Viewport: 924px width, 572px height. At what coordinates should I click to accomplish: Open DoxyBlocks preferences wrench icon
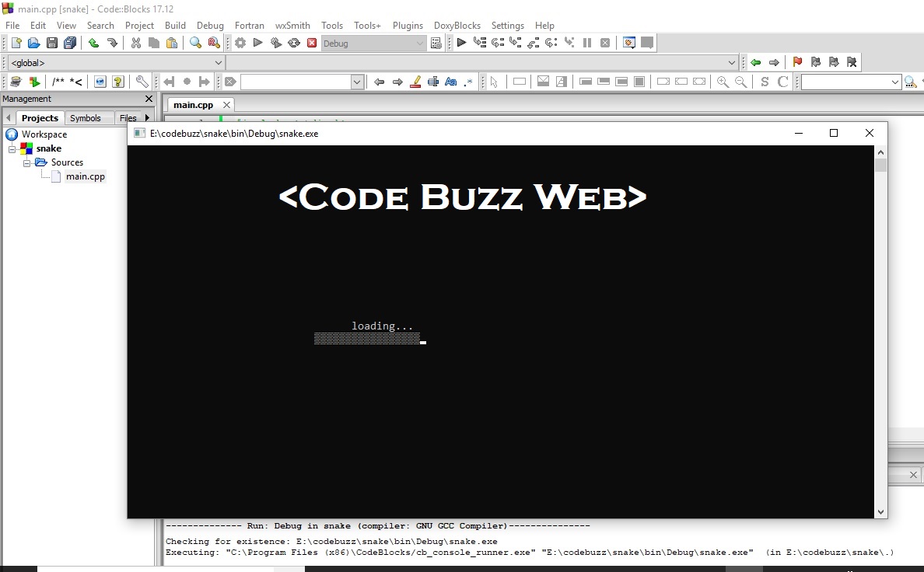[x=142, y=82]
